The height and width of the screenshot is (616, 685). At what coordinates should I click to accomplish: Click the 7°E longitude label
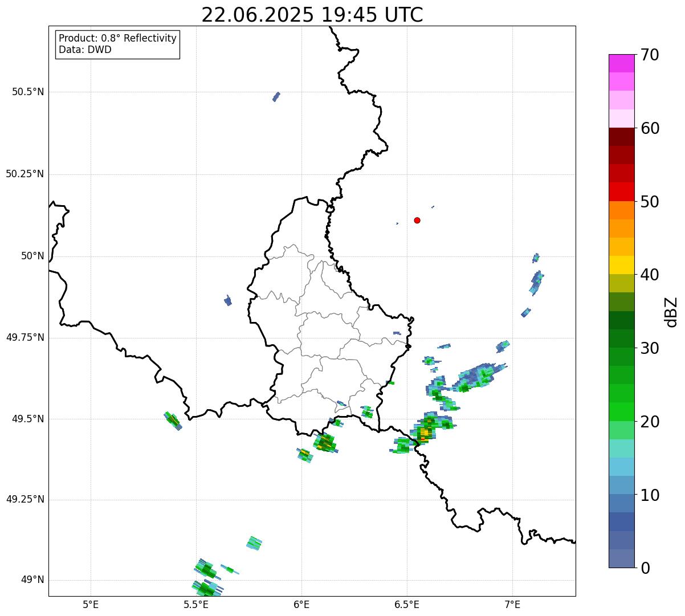pyautogui.click(x=512, y=604)
